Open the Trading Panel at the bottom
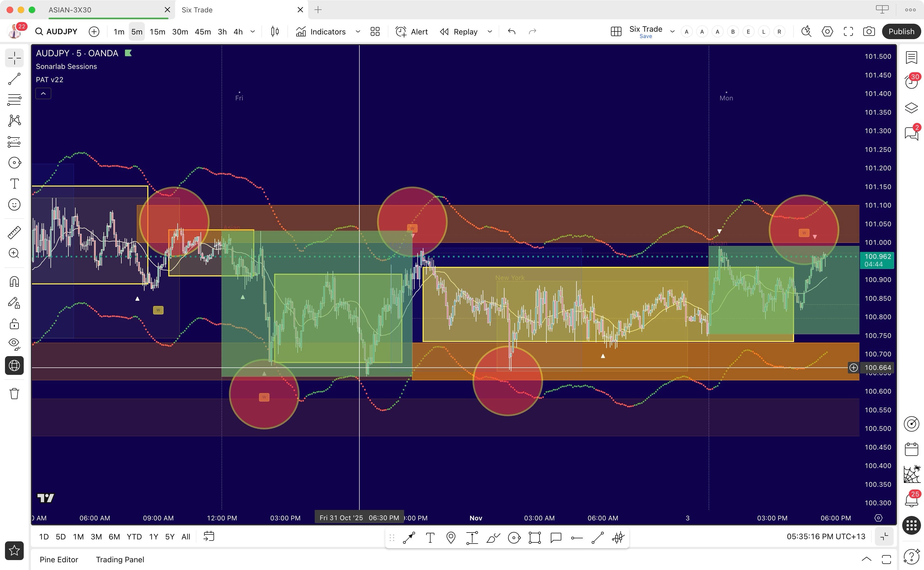924x570 pixels. [120, 560]
